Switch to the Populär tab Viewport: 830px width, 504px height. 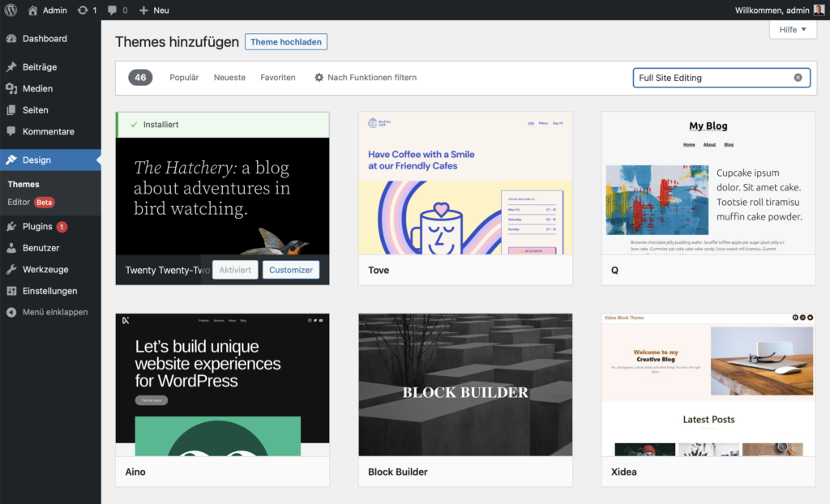pyautogui.click(x=184, y=77)
